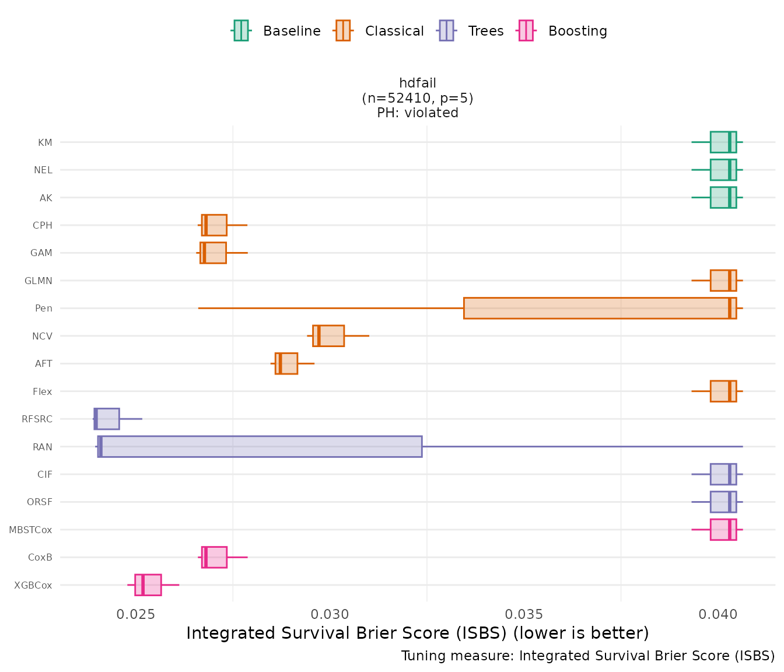Click the 0.030 x-axis tick label
This screenshot has width=784, height=672.
[330, 614]
